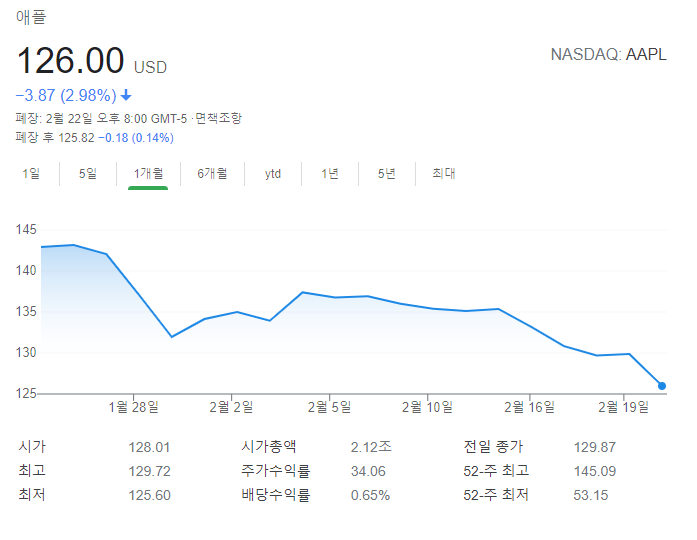Viewport: 697px width, 540px height.
Task: Click the 최저 value 125.60
Action: click(149, 495)
